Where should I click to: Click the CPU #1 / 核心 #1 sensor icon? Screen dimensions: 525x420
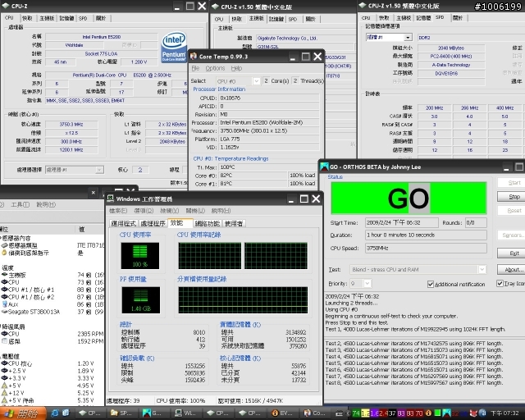[4, 290]
